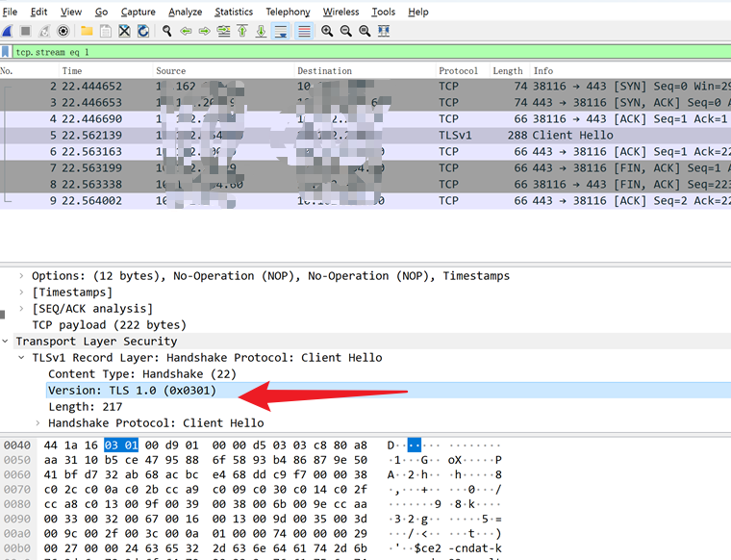The image size is (731, 560).
Task: Click the resize columns icon
Action: tap(384, 31)
